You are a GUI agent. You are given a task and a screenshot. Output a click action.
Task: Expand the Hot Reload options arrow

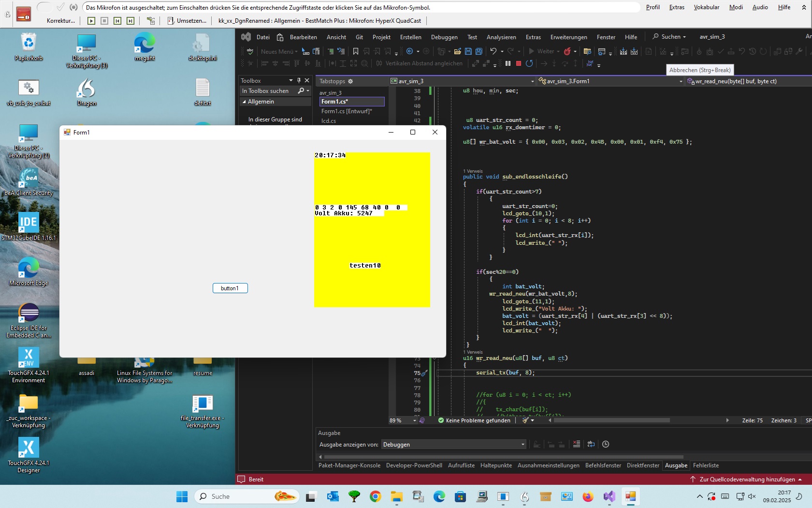575,51
